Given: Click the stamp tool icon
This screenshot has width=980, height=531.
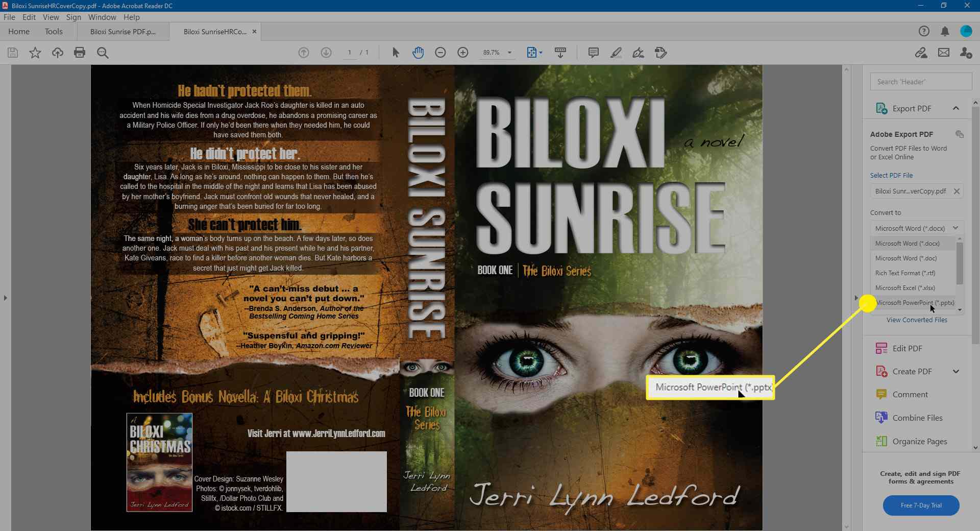Looking at the screenshot, I should [661, 53].
